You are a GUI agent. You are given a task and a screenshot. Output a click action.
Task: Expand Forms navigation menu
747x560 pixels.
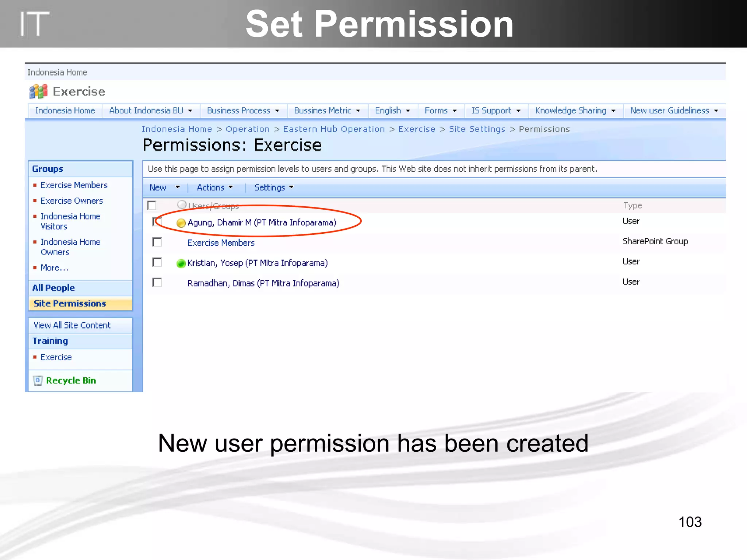[x=455, y=111]
